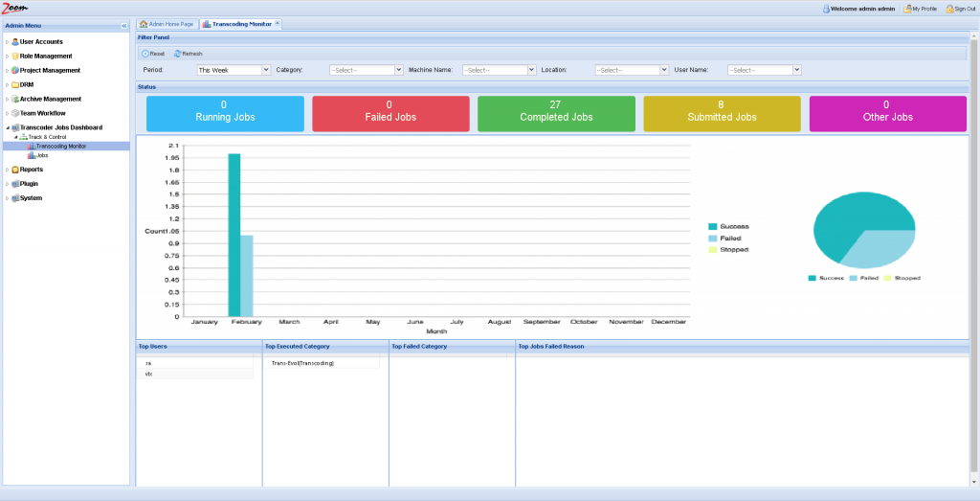Open Jobs in the Admin Menu tree
The width and height of the screenshot is (980, 501).
point(42,155)
